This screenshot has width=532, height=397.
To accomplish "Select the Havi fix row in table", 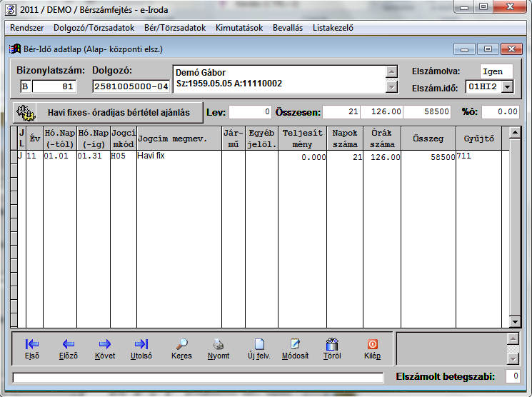I will click(179, 156).
